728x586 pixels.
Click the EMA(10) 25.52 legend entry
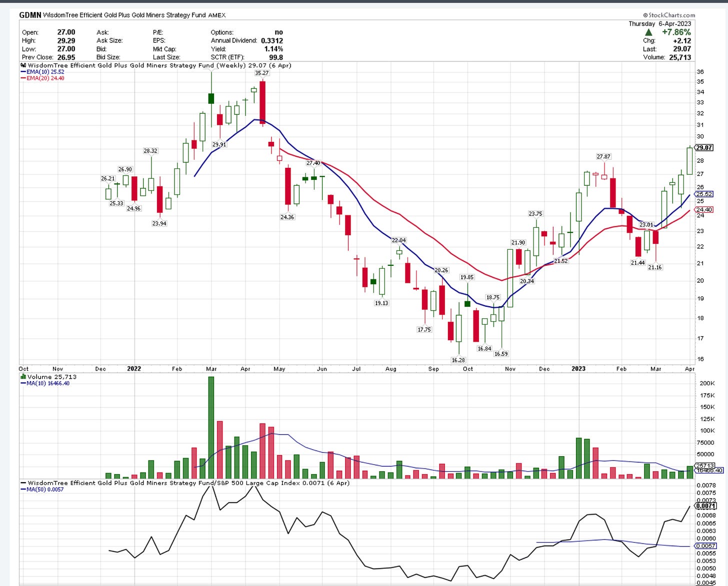point(42,72)
